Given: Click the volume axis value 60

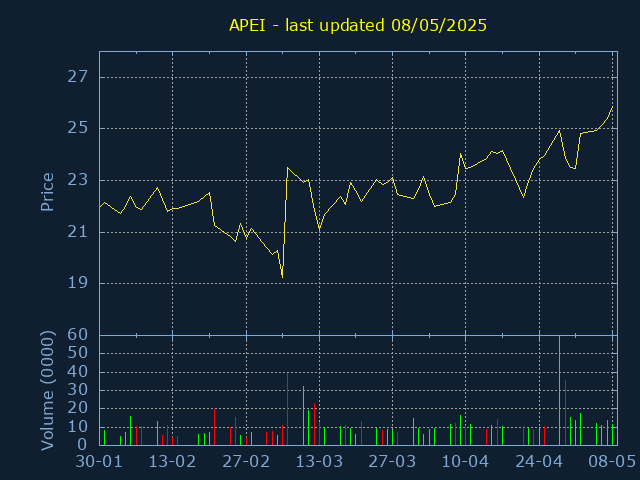Looking at the screenshot, I should [x=78, y=335].
